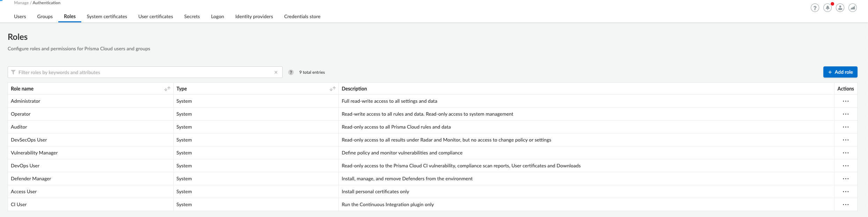
Task: Open the Logon tab
Action: (x=217, y=16)
